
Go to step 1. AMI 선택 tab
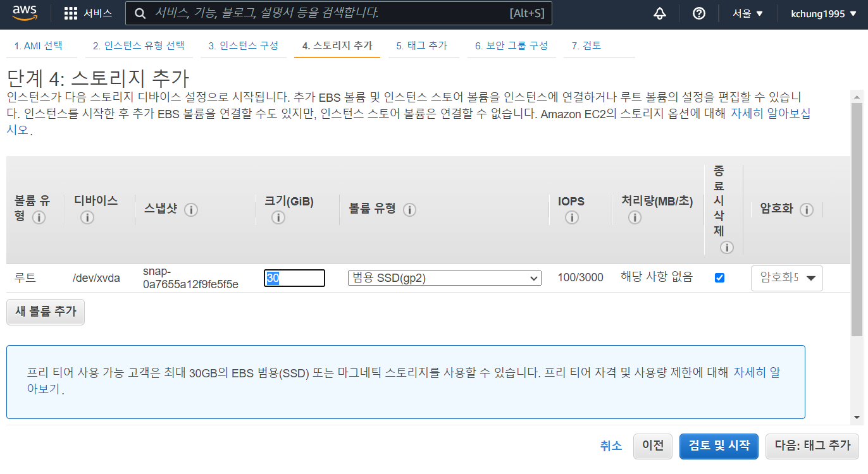click(39, 46)
